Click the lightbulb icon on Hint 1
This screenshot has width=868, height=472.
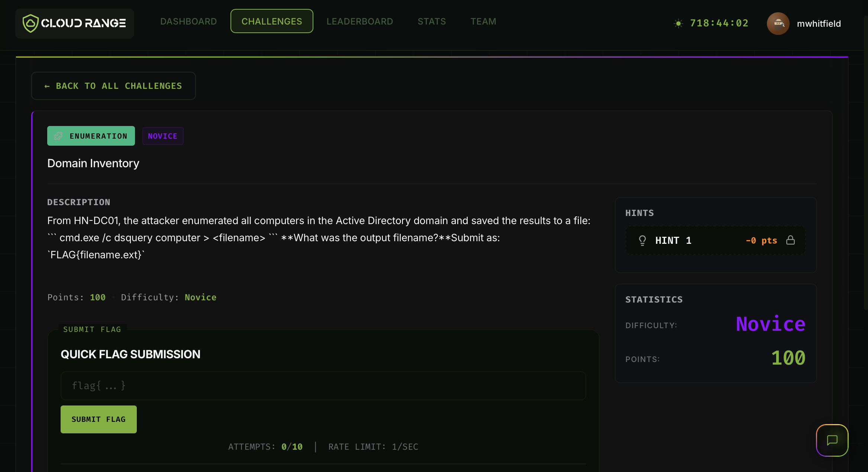click(x=642, y=240)
